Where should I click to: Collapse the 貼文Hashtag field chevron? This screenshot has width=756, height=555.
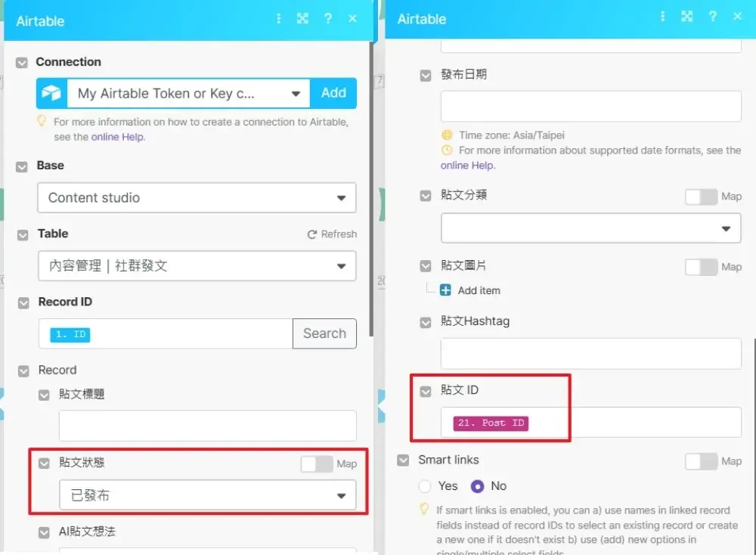tap(425, 323)
